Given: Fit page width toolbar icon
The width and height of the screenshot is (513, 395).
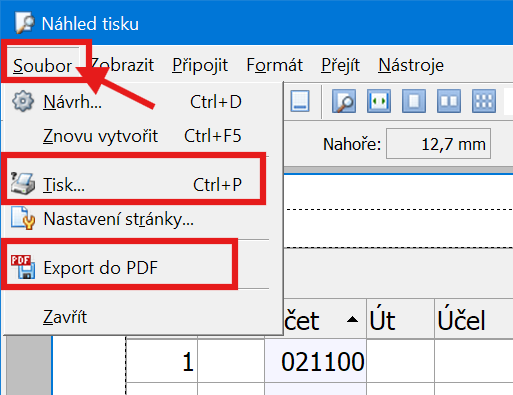Looking at the screenshot, I should click(379, 101).
